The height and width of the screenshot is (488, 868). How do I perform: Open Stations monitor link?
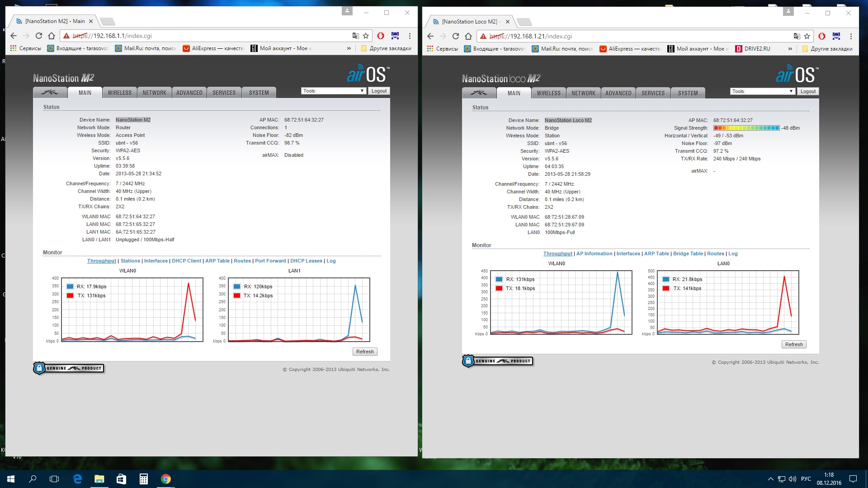pos(130,261)
